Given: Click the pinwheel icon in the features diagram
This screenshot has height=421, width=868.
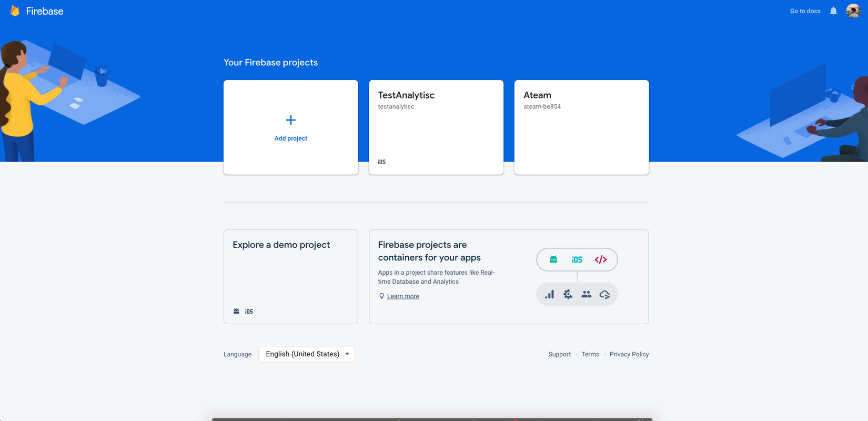Looking at the screenshot, I should tap(568, 295).
